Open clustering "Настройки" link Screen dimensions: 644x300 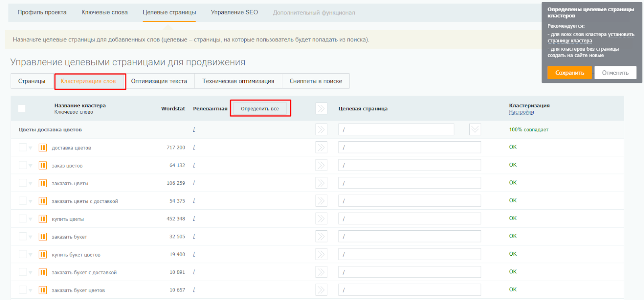tap(521, 112)
